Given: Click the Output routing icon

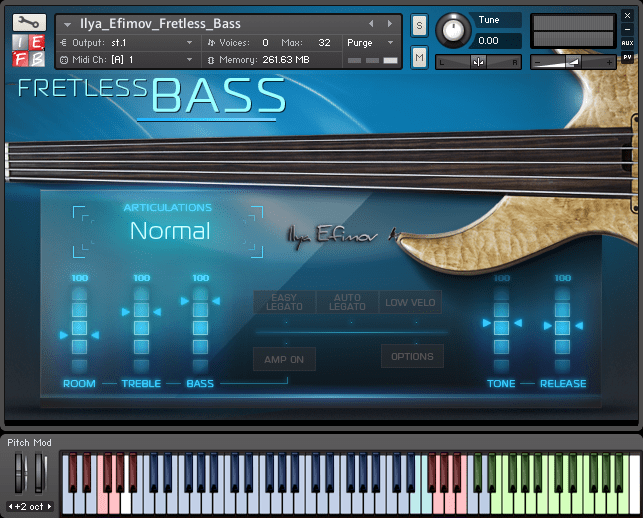Looking at the screenshot, I should (64, 43).
